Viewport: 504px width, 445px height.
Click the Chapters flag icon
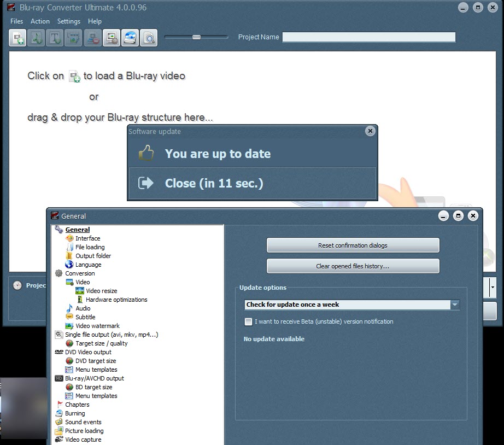(59, 404)
